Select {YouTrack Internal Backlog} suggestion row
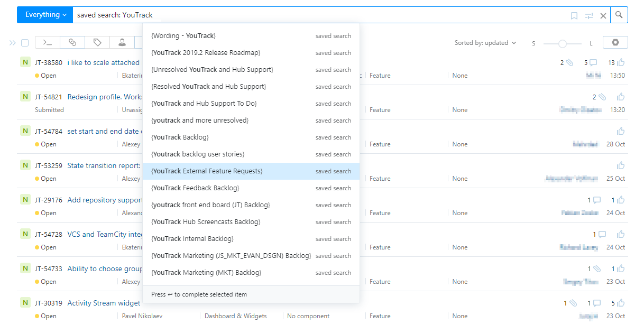The image size is (644, 324). coord(251,239)
